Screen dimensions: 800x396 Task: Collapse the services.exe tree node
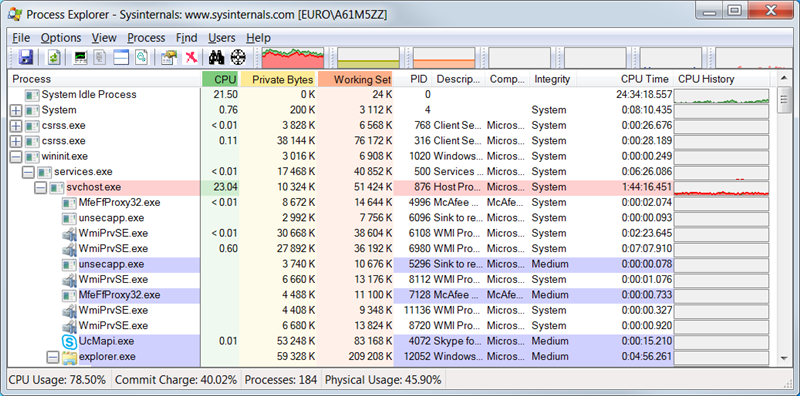click(x=28, y=172)
